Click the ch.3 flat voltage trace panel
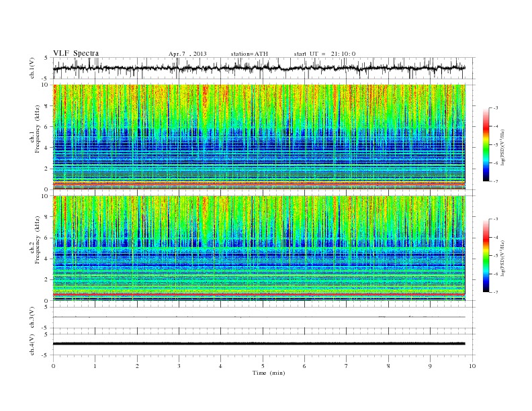532x411 pixels. [x=264, y=318]
